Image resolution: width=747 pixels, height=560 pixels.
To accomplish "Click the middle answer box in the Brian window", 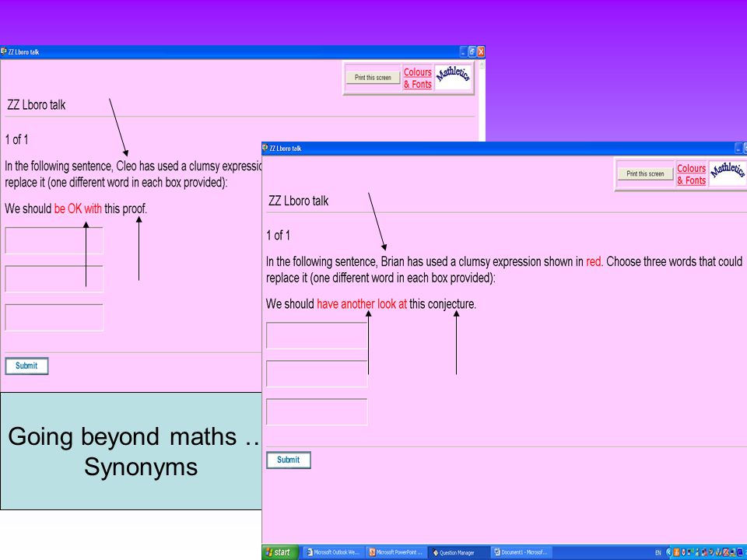I will pos(317,374).
